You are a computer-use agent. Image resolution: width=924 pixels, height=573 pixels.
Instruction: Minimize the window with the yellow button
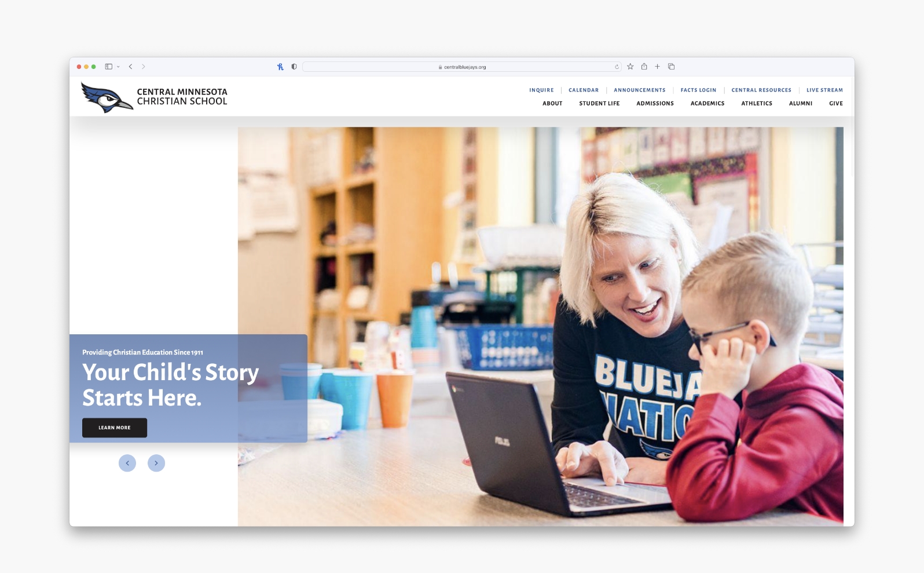tap(86, 67)
